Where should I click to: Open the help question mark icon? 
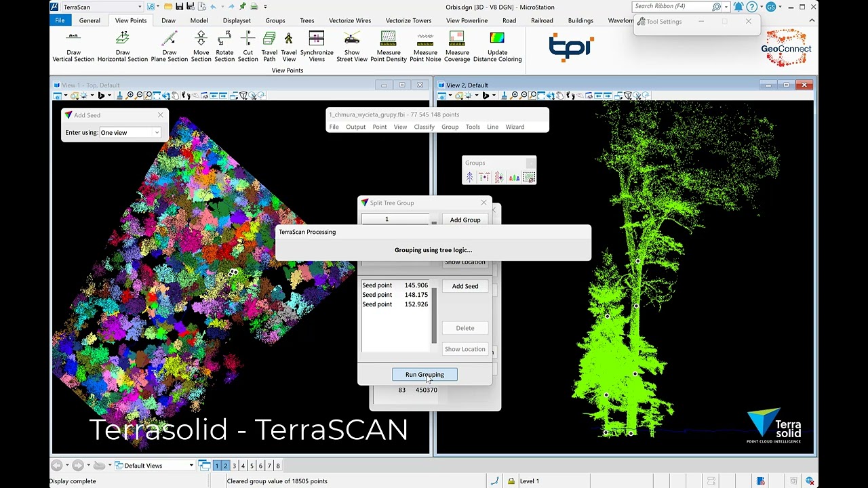[x=751, y=7]
